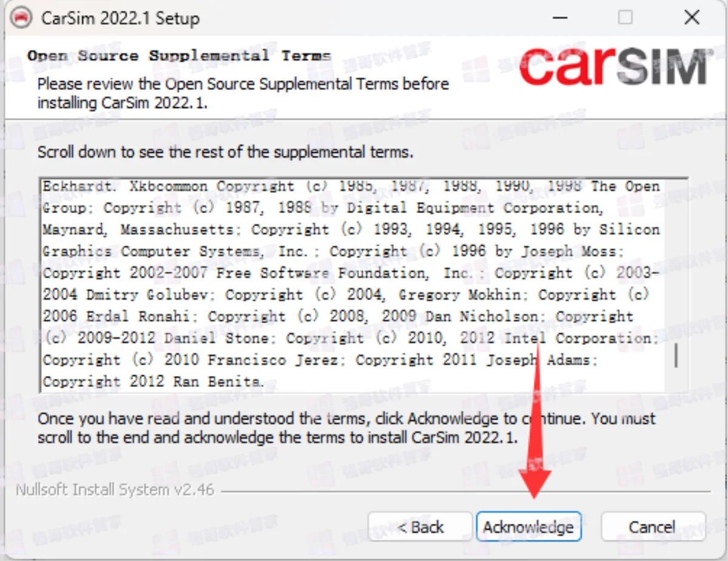Viewport: 728px width, 561px height.
Task: Minimize the setup window
Action: point(559,17)
